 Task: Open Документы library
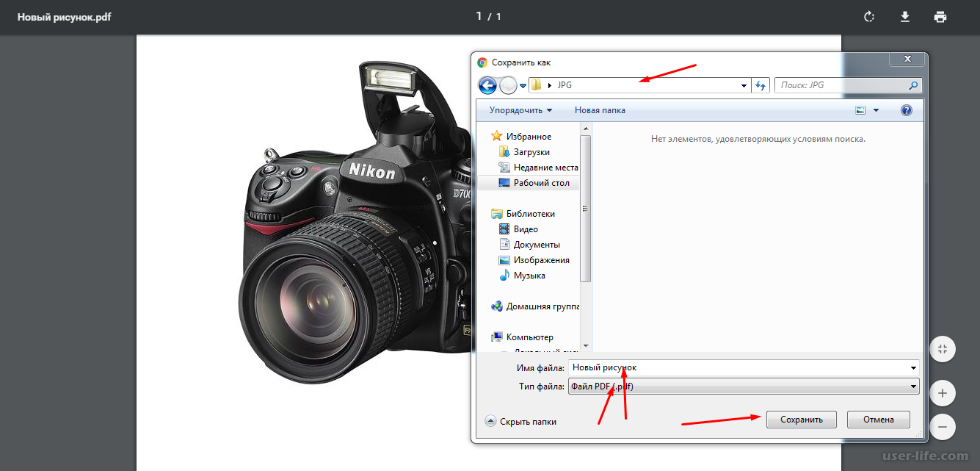(537, 245)
